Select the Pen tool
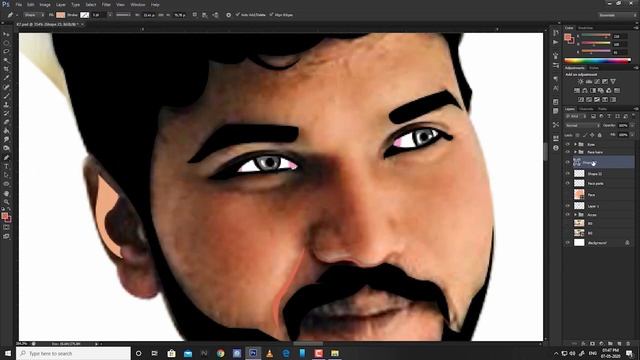Viewport: 640px width, 360px height. pos(6,158)
